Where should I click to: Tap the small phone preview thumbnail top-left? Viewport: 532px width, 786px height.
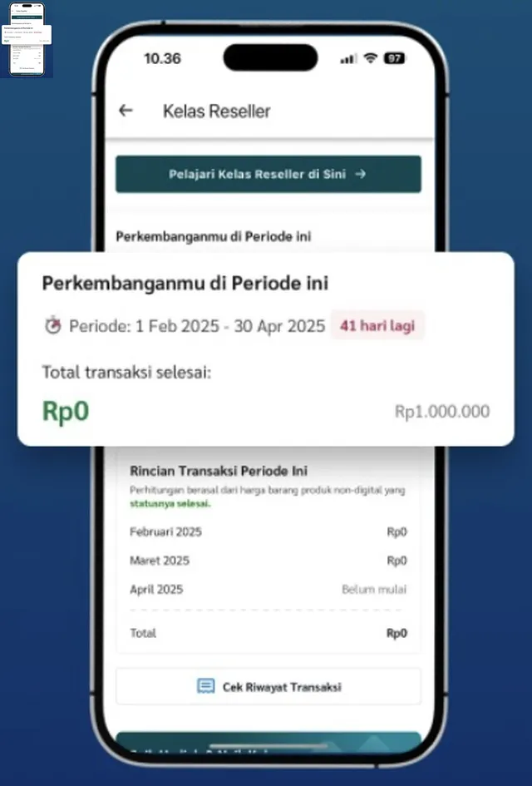tap(27, 41)
